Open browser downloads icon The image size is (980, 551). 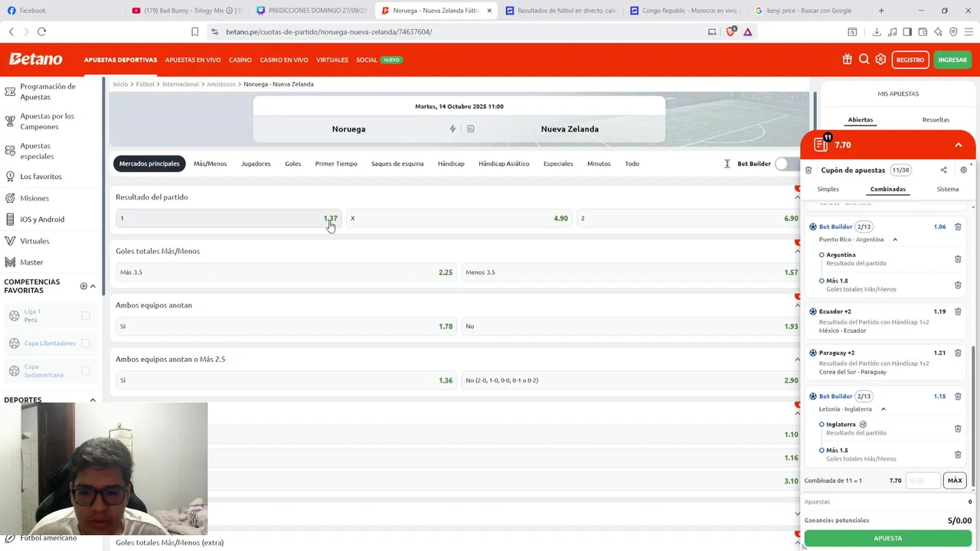point(877,31)
